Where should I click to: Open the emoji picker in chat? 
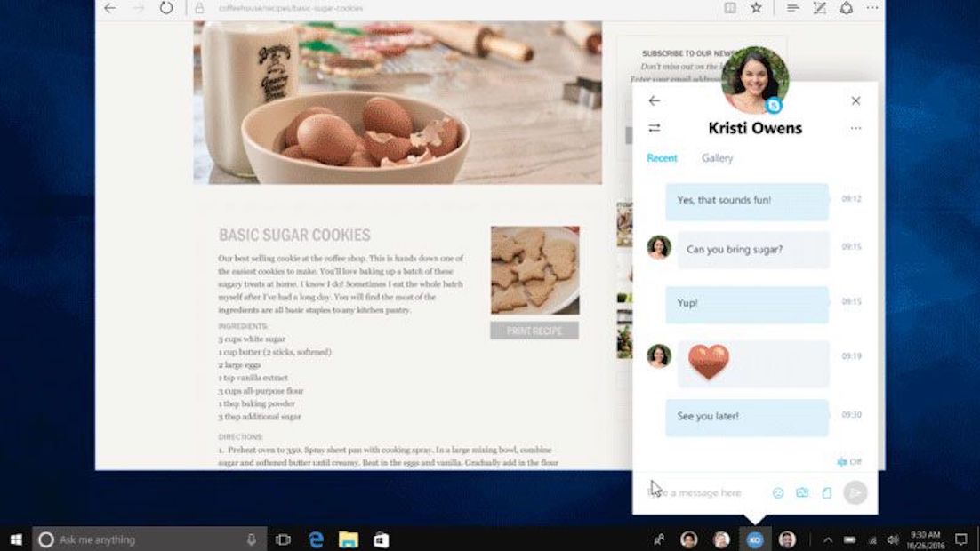[778, 493]
